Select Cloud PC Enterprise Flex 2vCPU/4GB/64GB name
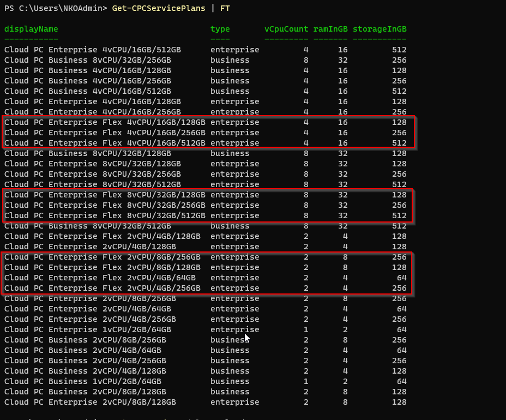Image resolution: width=506 pixels, height=420 pixels. coord(100,278)
